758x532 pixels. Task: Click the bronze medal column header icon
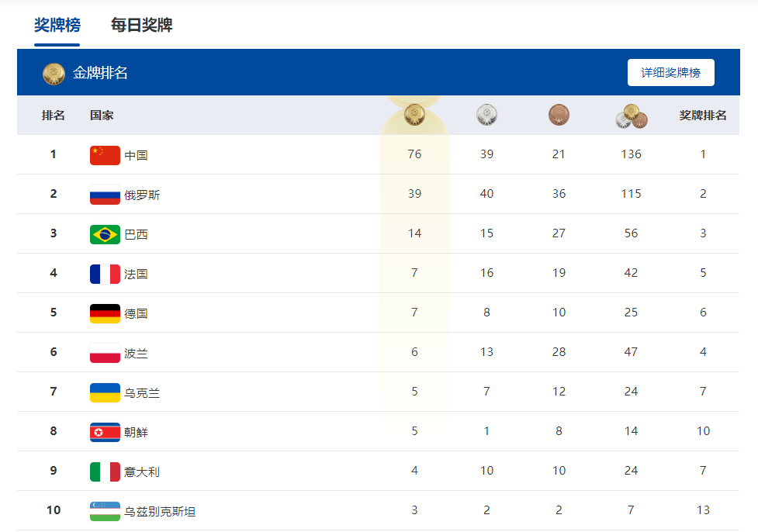click(559, 115)
